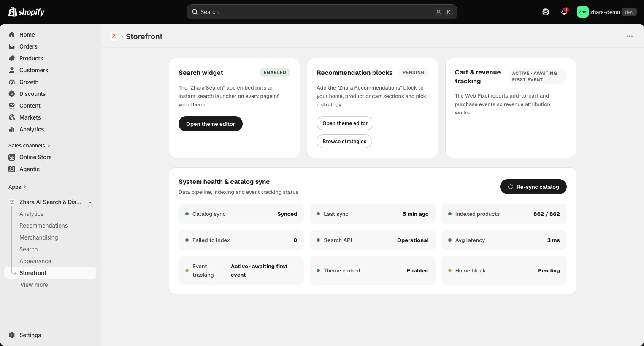Click the Analytics bar chart icon

pos(12,129)
